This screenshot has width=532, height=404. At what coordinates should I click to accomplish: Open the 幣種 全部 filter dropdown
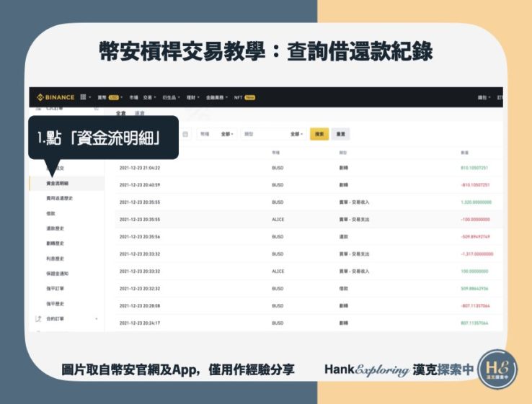216,134
